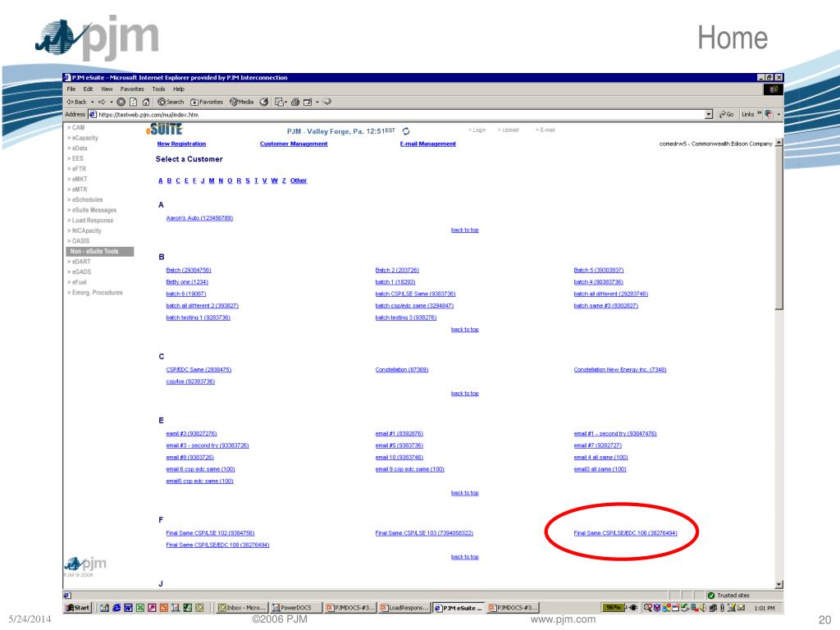
Task: Click back to top under section A
Action: tap(464, 230)
